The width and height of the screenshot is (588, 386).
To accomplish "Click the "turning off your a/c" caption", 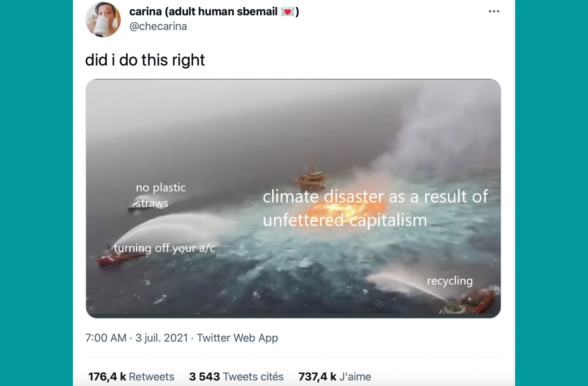I will pyautogui.click(x=164, y=248).
